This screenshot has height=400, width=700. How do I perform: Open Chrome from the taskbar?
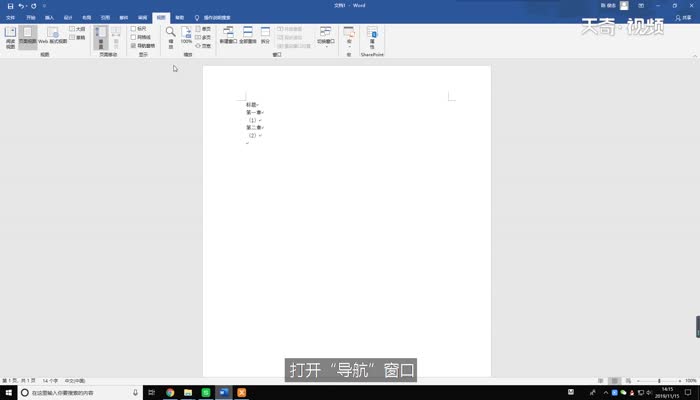point(170,392)
